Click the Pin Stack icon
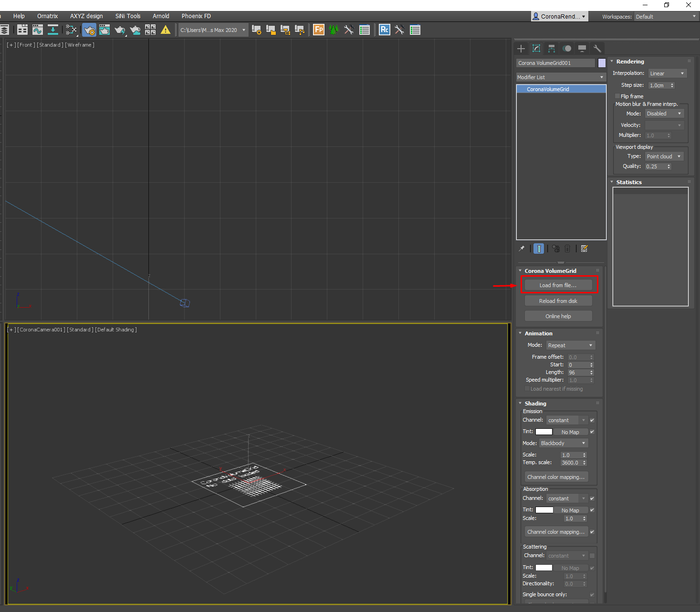 click(x=522, y=249)
